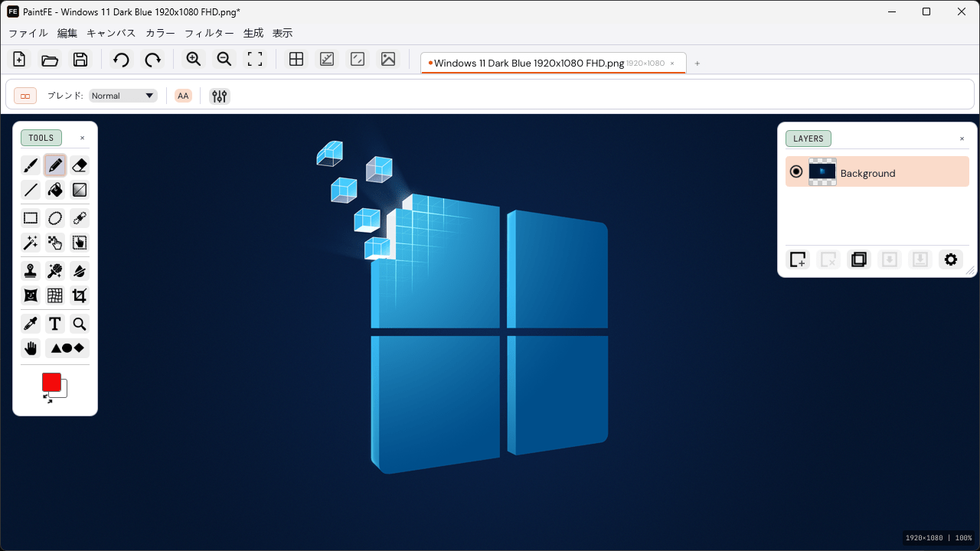Open the フィルター menu
980x551 pixels.
click(x=209, y=33)
